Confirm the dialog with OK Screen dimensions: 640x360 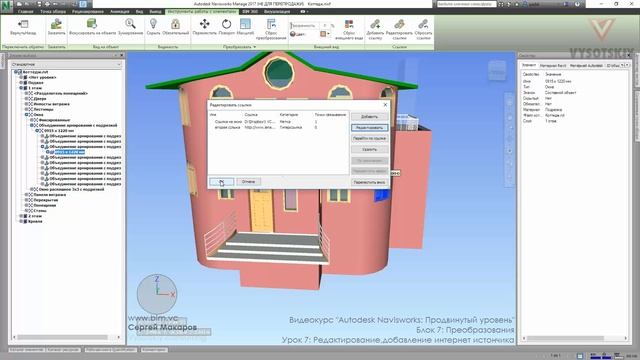221,182
